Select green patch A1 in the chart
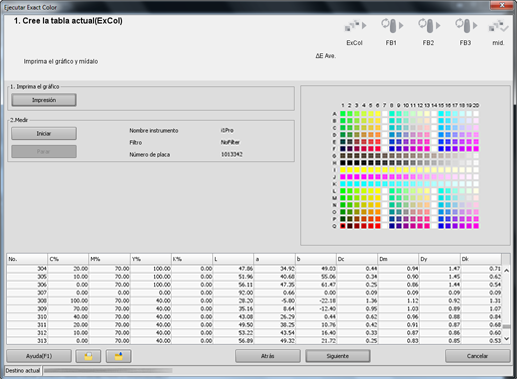Viewport: 517px width, 379px height. [x=343, y=114]
